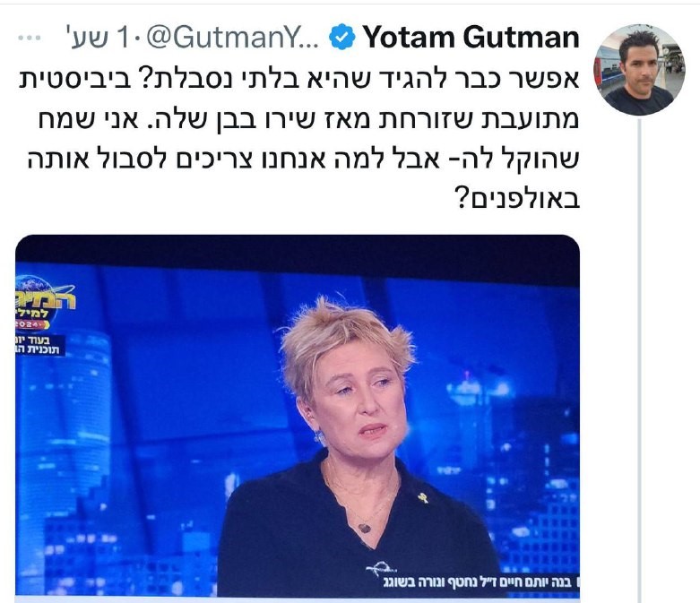The image size is (700, 603).
Task: Click the white scribble logo above the caption
Action: click(x=381, y=567)
